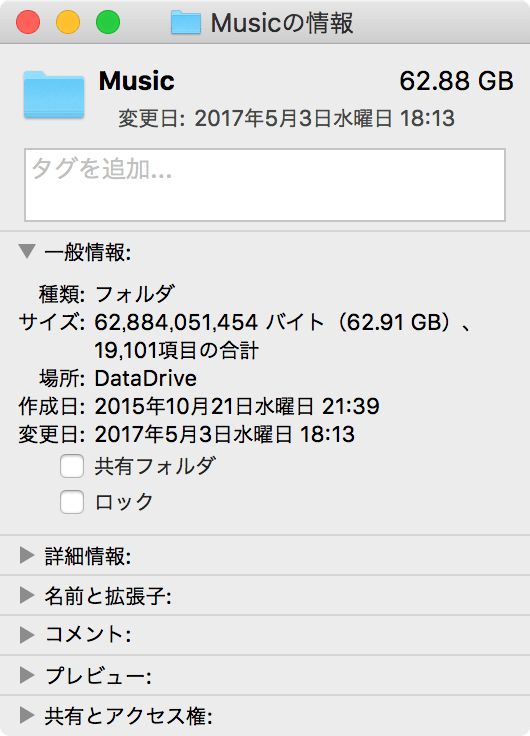Click the 62,884,051,454 バイト size value
The height and width of the screenshot is (736, 530).
tap(209, 323)
